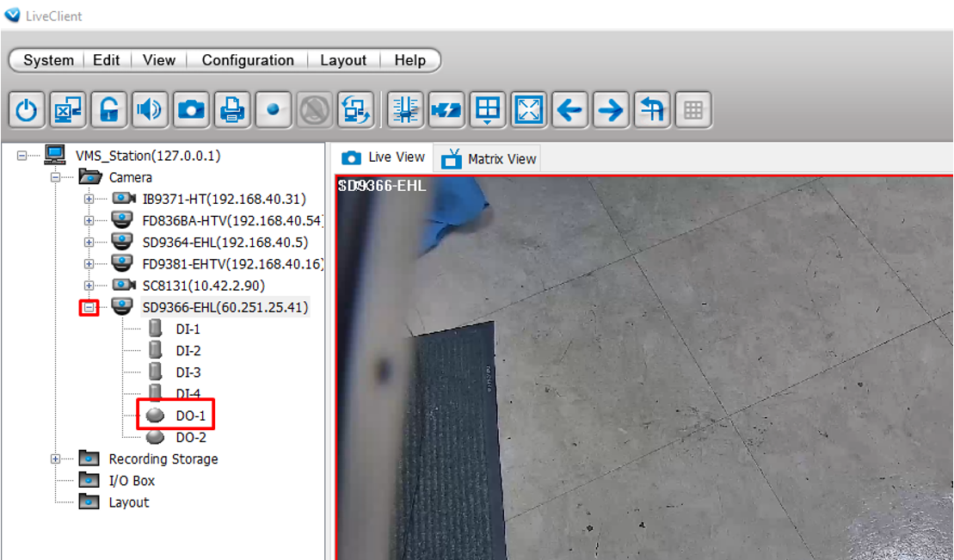Select the DI-1 digital input
Screen dimensions: 954x560
[188, 329]
